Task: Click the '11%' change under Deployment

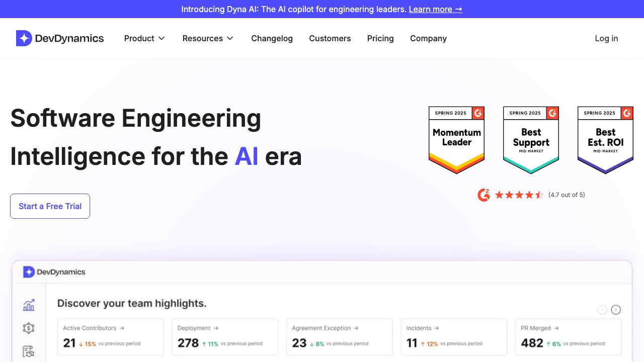Action: point(210,344)
